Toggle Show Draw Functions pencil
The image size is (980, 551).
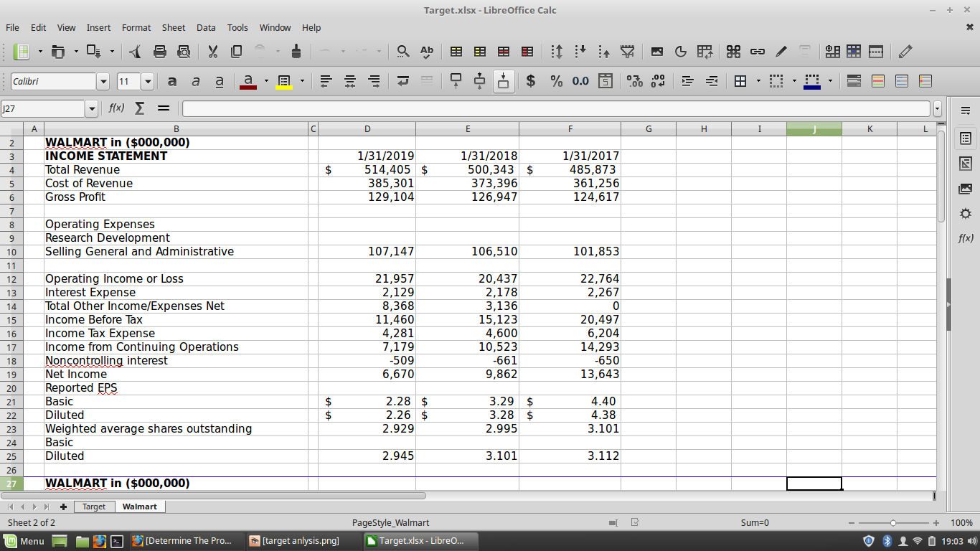click(x=905, y=52)
